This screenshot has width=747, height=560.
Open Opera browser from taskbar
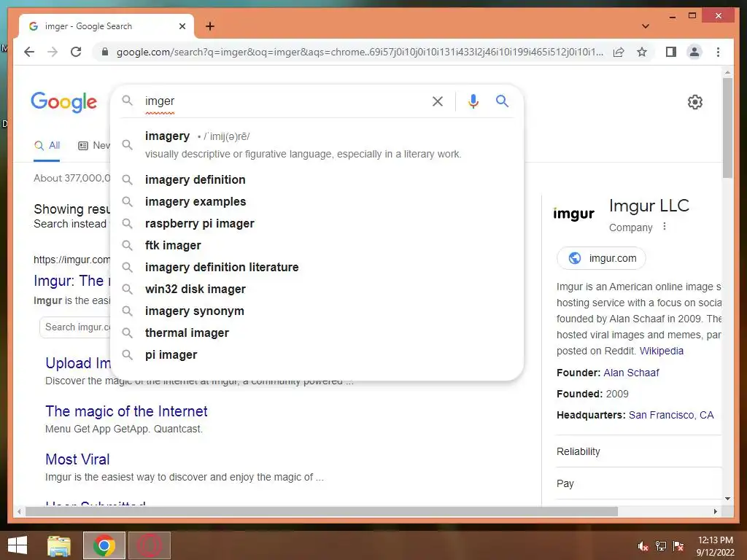[x=150, y=545]
